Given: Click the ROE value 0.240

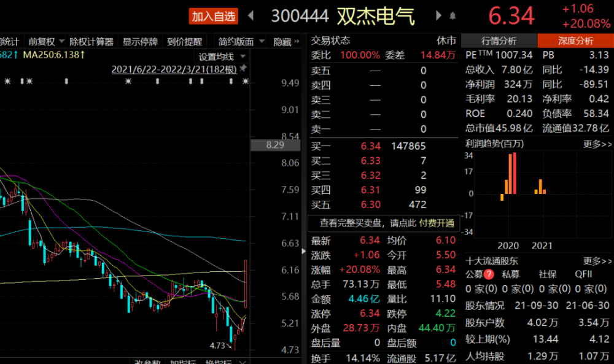Looking at the screenshot, I should 519,114.
